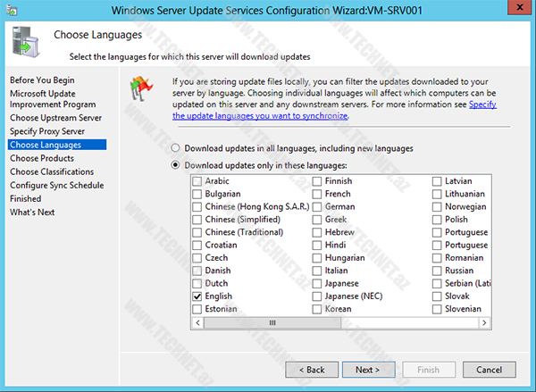The image size is (536, 392).
Task: Open the Choose Classifications step
Action: point(52,171)
